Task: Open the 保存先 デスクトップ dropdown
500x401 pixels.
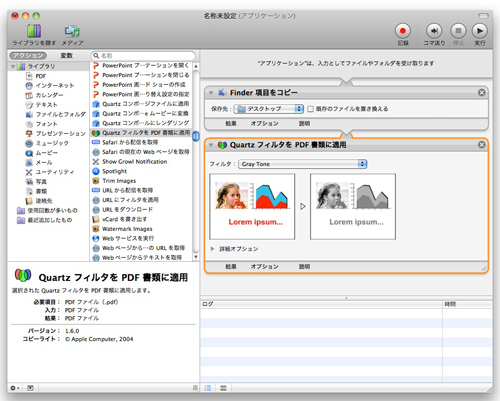Action: tap(268, 109)
